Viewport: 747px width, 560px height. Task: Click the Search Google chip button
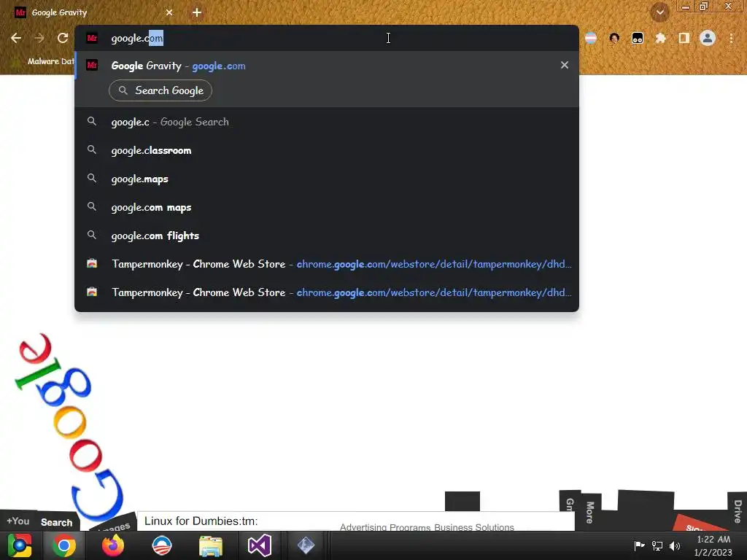click(160, 90)
